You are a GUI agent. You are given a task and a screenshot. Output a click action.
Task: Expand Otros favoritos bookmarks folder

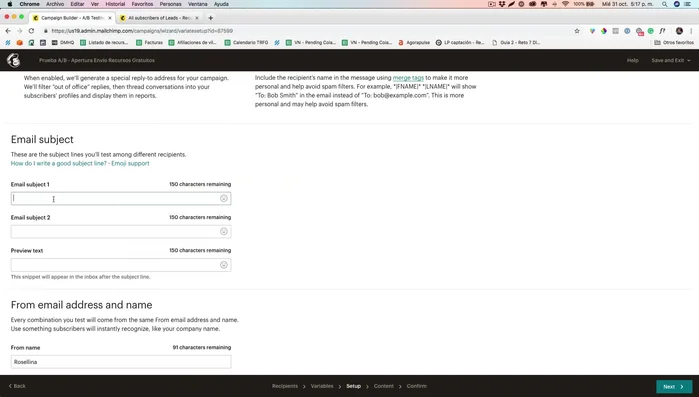coord(674,43)
